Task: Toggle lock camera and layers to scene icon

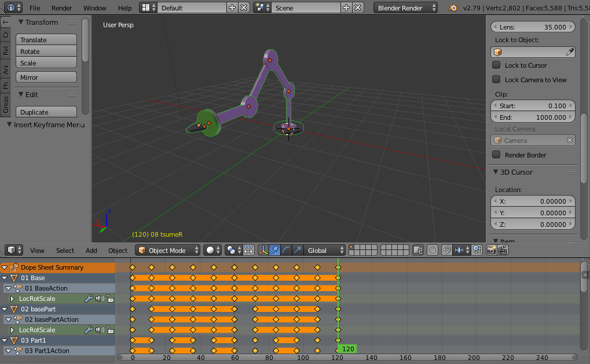Action: pyautogui.click(x=417, y=250)
